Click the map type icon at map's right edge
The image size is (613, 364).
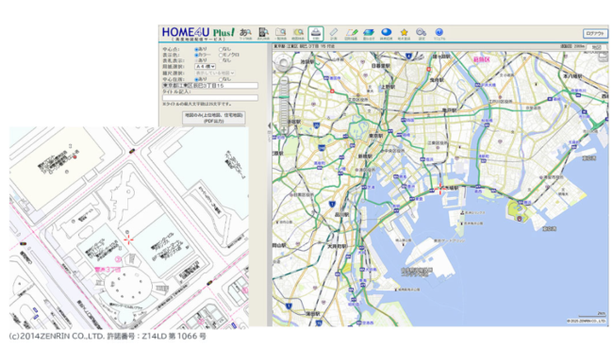point(604,58)
